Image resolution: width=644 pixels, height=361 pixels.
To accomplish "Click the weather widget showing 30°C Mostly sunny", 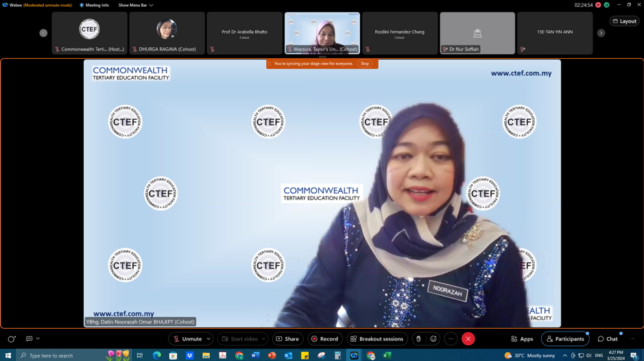I will [530, 356].
